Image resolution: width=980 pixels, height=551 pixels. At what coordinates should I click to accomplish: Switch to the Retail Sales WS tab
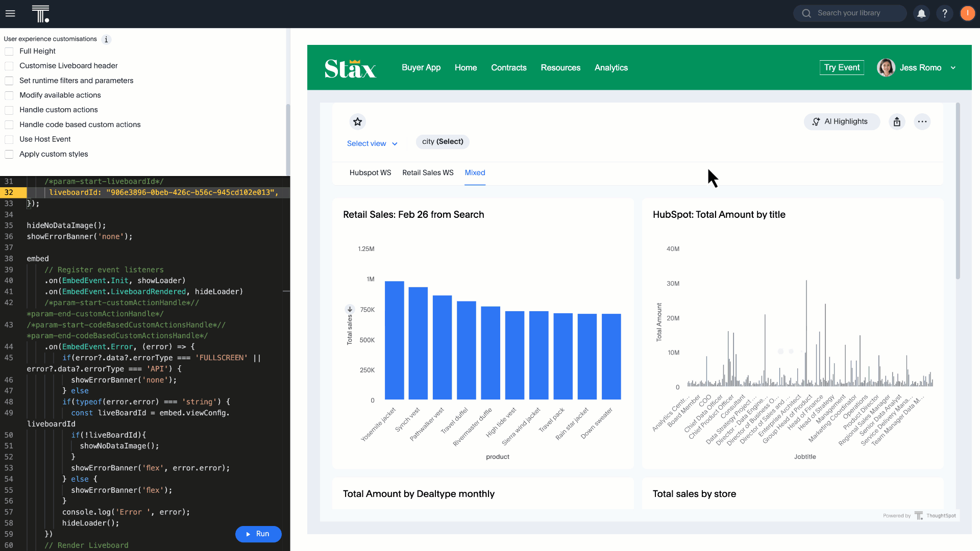coord(428,172)
